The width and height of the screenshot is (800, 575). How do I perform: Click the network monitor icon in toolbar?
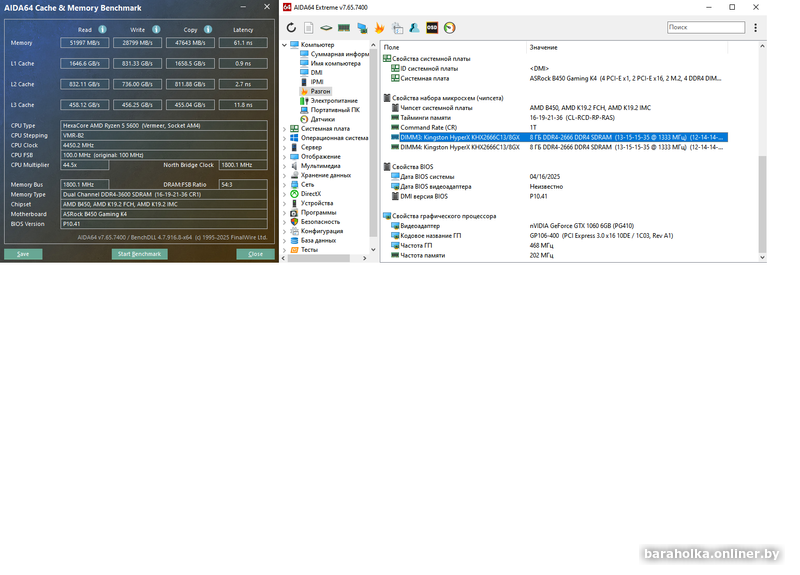(x=362, y=28)
